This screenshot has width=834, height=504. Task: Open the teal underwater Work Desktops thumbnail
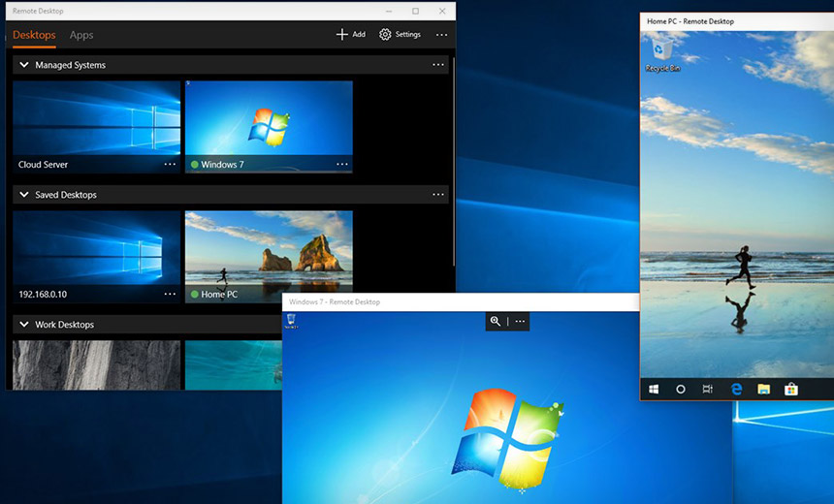[234, 365]
